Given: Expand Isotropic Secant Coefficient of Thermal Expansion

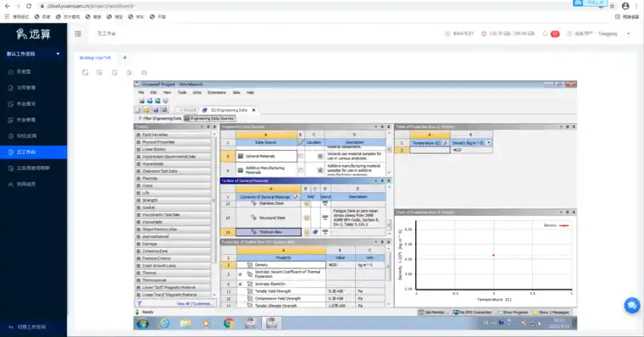Looking at the screenshot, I should 241,274.
